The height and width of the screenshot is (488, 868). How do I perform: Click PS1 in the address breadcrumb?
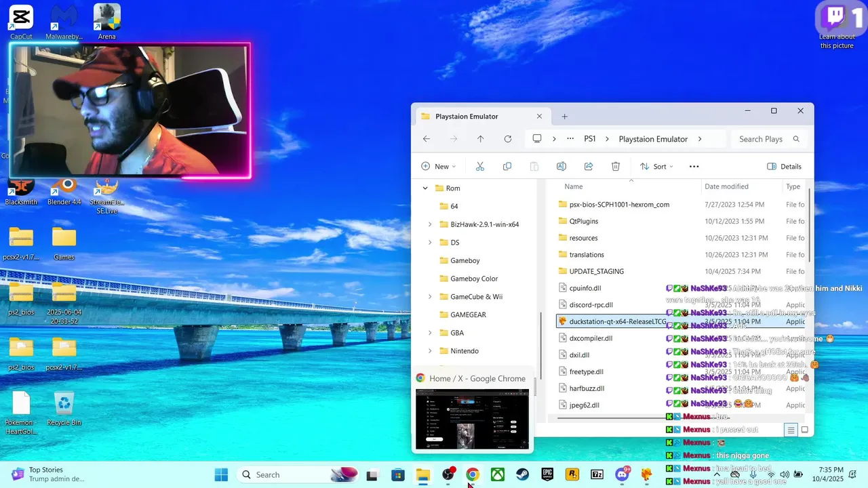(x=590, y=139)
